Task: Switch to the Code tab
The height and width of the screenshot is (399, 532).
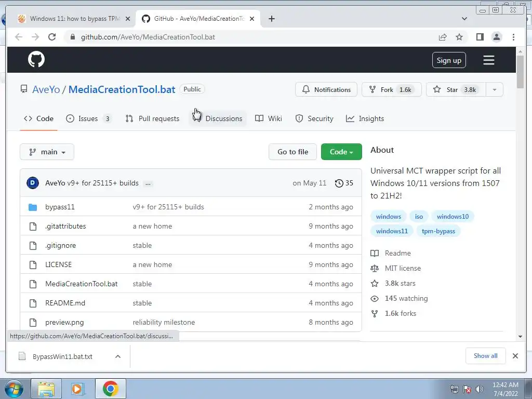Action: [38, 118]
